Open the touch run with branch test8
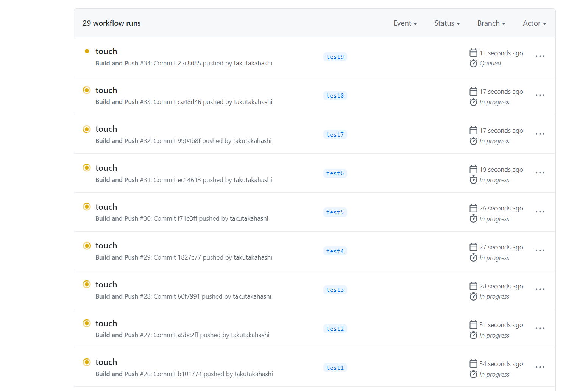 point(106,90)
